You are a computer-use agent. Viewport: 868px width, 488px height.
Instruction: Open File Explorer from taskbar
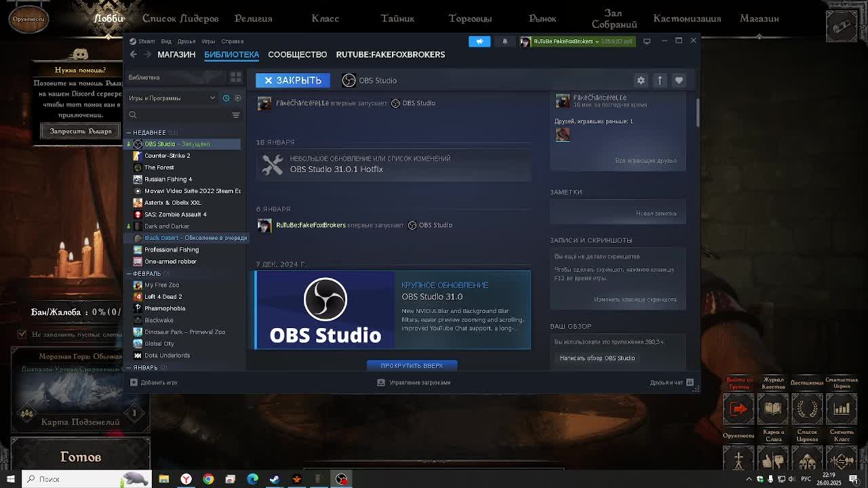point(163,479)
